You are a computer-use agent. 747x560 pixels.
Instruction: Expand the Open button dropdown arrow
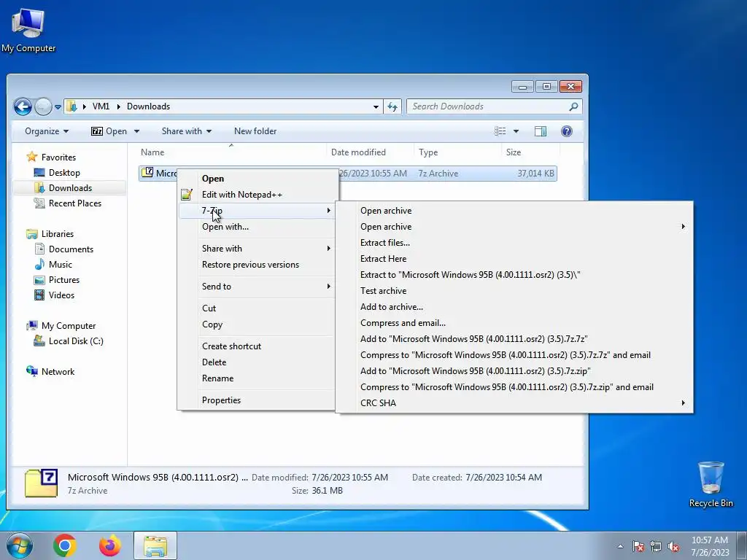coord(136,131)
